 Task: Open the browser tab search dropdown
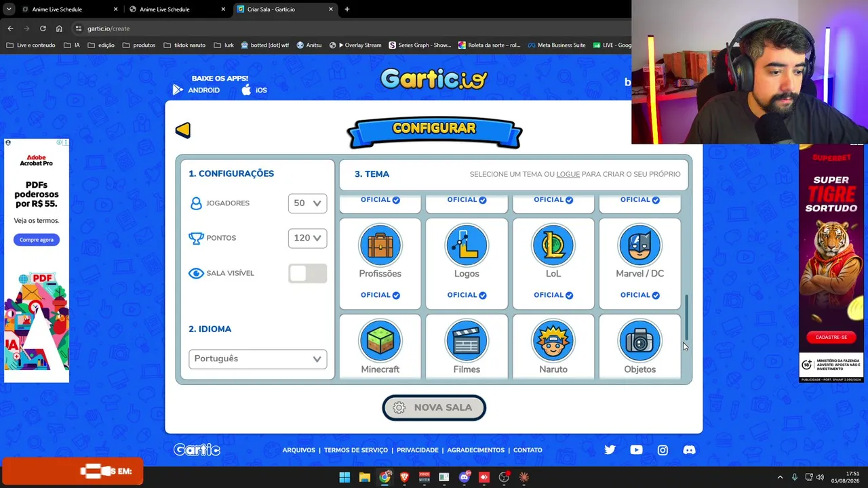pyautogui.click(x=9, y=9)
